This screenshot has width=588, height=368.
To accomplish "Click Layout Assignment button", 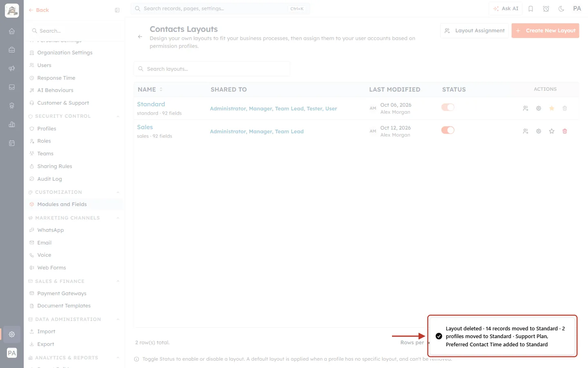I will tap(474, 31).
